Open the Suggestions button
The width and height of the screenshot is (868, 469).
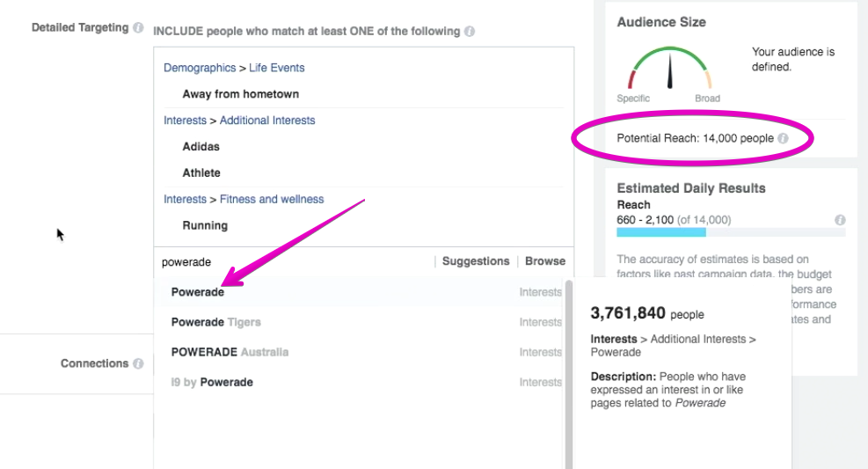[476, 261]
